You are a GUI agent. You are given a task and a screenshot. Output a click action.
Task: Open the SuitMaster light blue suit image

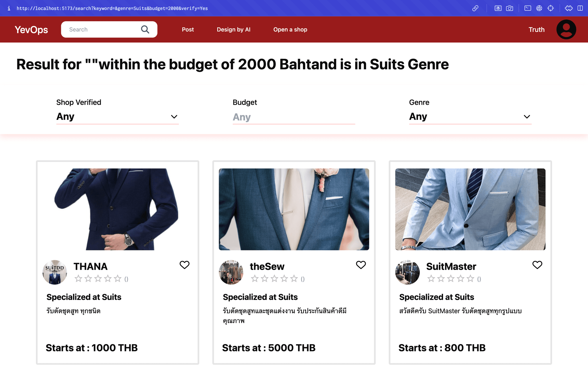470,209
